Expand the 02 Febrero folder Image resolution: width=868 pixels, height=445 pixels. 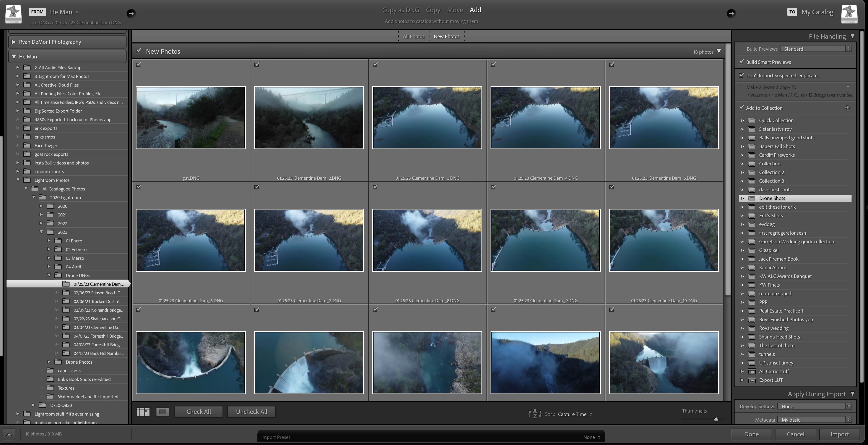49,249
